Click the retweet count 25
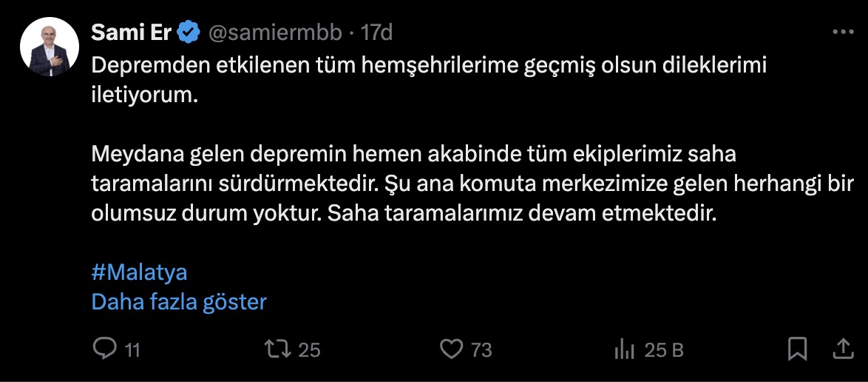The width and height of the screenshot is (868, 382). pyautogui.click(x=309, y=349)
